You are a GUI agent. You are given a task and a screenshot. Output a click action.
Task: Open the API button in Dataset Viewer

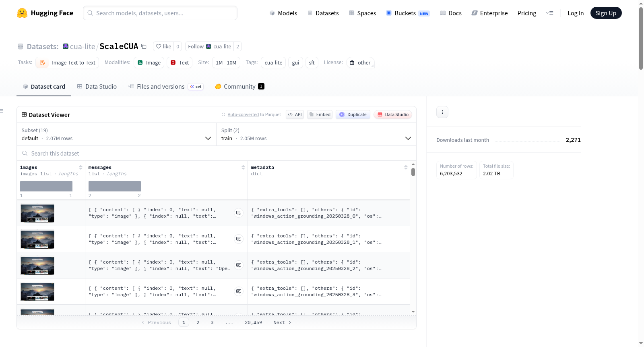[x=295, y=114]
